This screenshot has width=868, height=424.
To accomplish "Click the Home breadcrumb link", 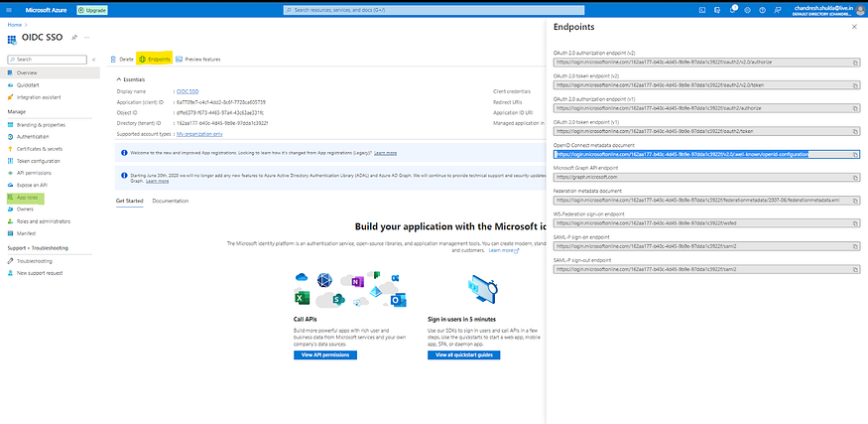I will (14, 25).
